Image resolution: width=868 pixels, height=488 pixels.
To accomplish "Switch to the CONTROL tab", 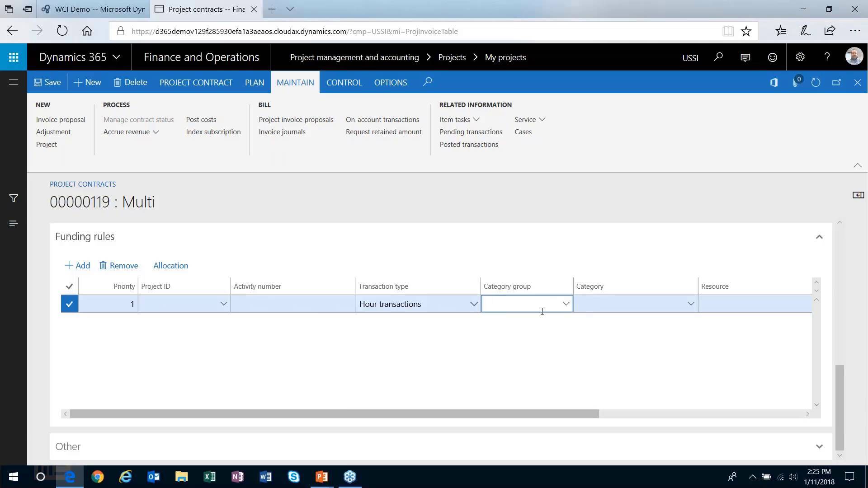I will tap(344, 82).
